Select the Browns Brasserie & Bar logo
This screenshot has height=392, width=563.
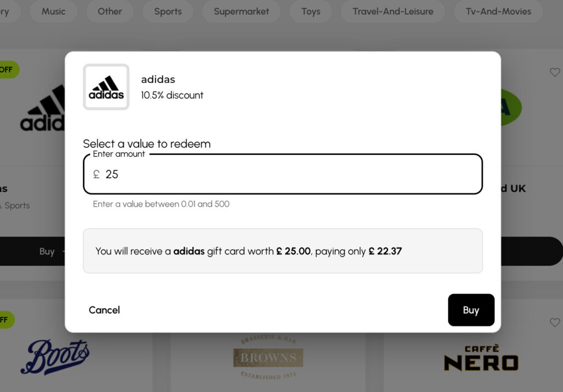[268, 357]
